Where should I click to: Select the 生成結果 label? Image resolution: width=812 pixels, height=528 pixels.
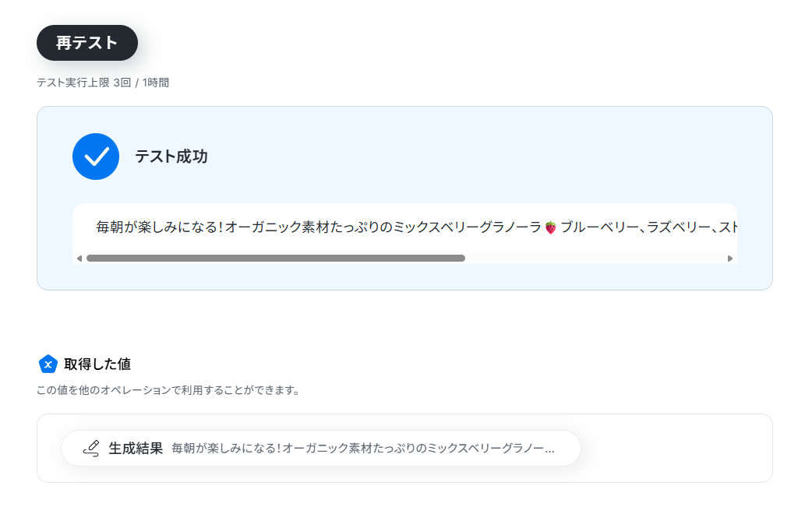tap(136, 449)
